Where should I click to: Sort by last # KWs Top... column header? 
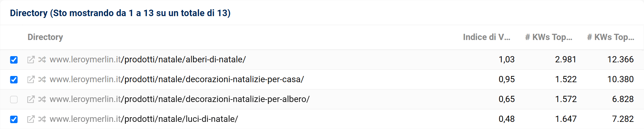[611, 37]
